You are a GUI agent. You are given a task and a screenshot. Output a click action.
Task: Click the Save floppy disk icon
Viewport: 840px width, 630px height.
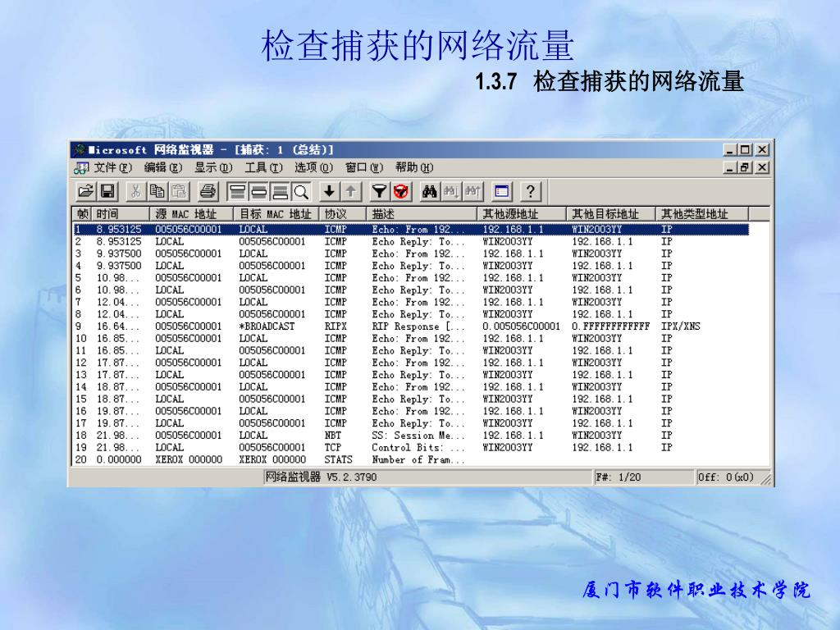108,191
